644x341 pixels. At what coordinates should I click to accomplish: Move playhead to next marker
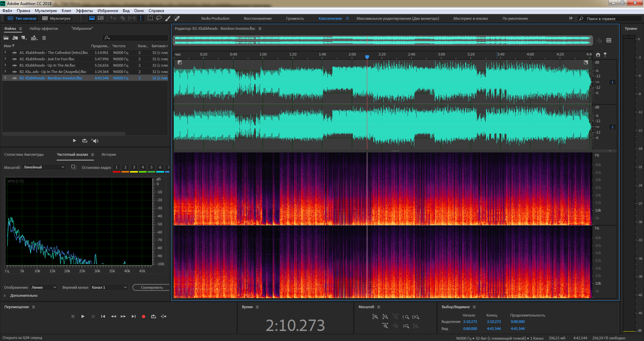133,316
